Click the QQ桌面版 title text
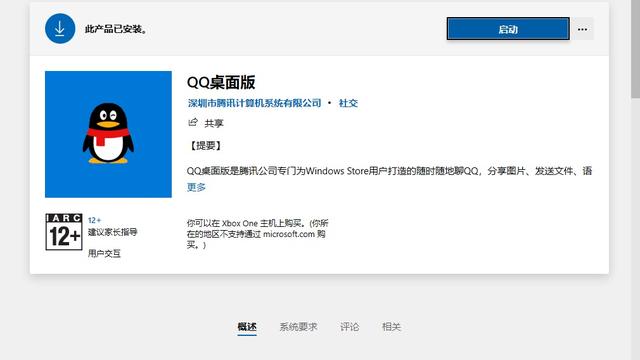Image resolution: width=640 pixels, height=360 pixels. pyautogui.click(x=221, y=82)
